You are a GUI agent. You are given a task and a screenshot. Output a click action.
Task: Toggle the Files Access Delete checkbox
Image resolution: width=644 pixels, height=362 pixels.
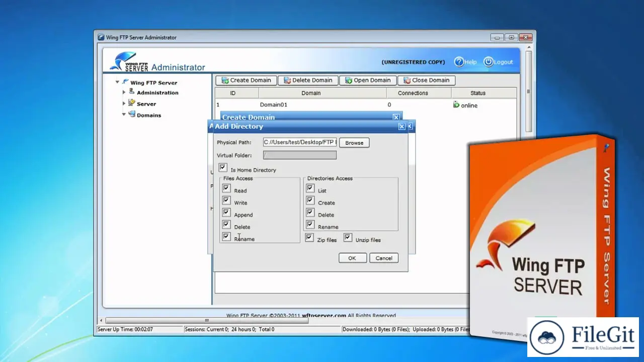click(226, 224)
